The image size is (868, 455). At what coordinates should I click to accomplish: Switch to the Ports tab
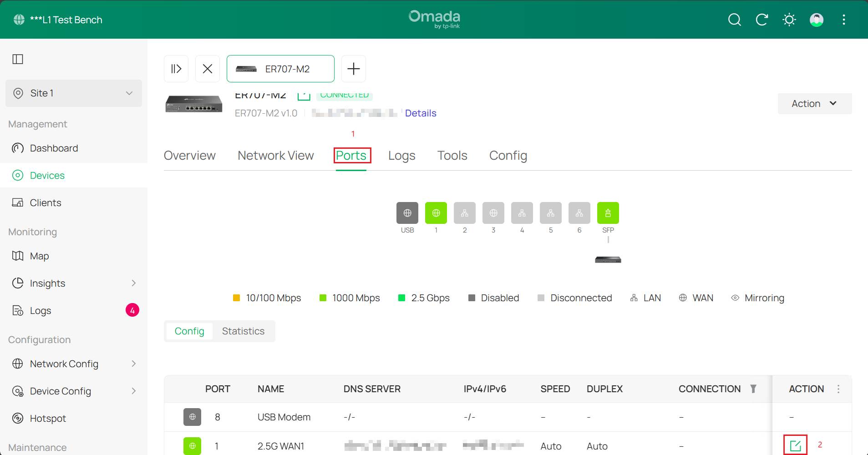point(351,156)
